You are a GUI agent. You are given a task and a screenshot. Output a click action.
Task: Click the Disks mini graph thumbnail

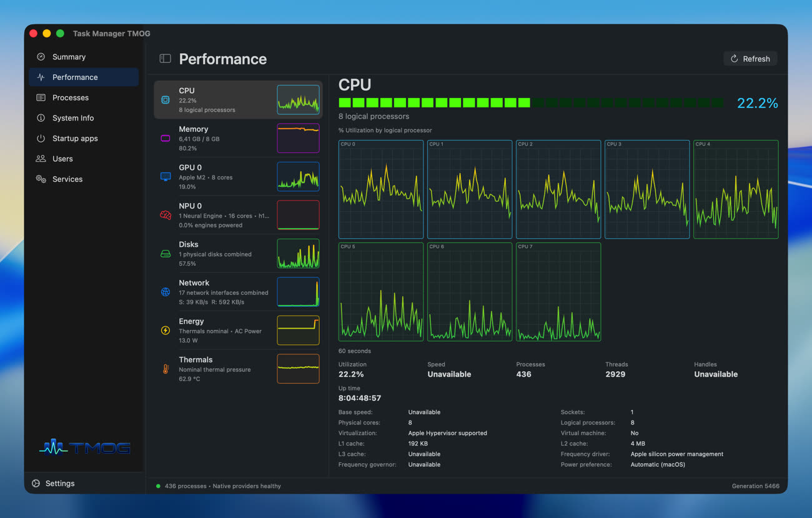298,254
